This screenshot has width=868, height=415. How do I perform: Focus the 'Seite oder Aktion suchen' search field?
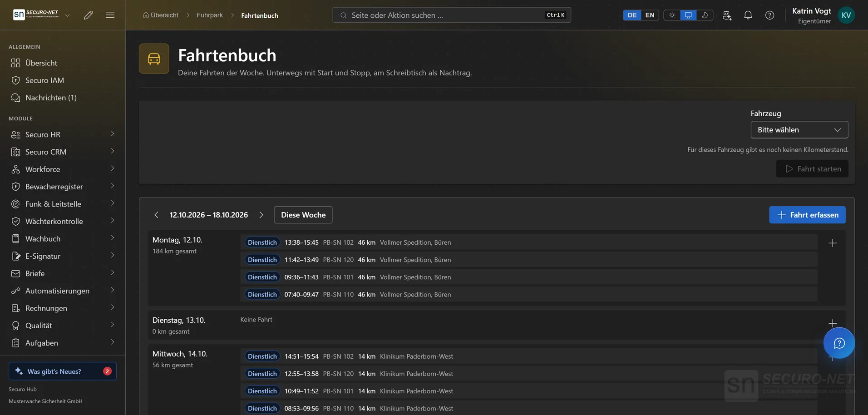[x=452, y=15]
